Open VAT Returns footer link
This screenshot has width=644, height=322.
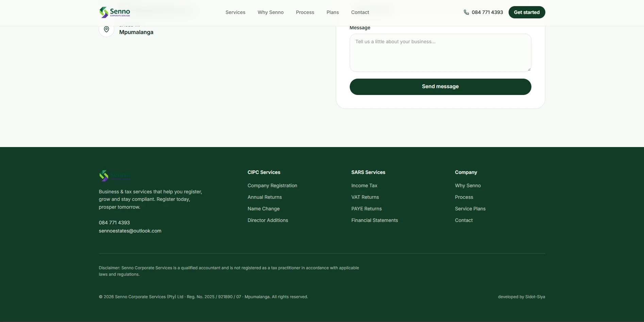pos(365,197)
